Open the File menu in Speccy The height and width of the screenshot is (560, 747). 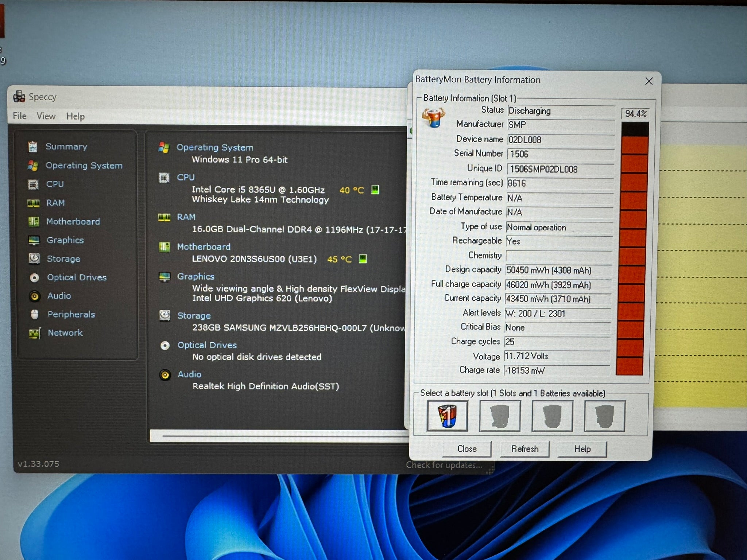click(x=20, y=116)
